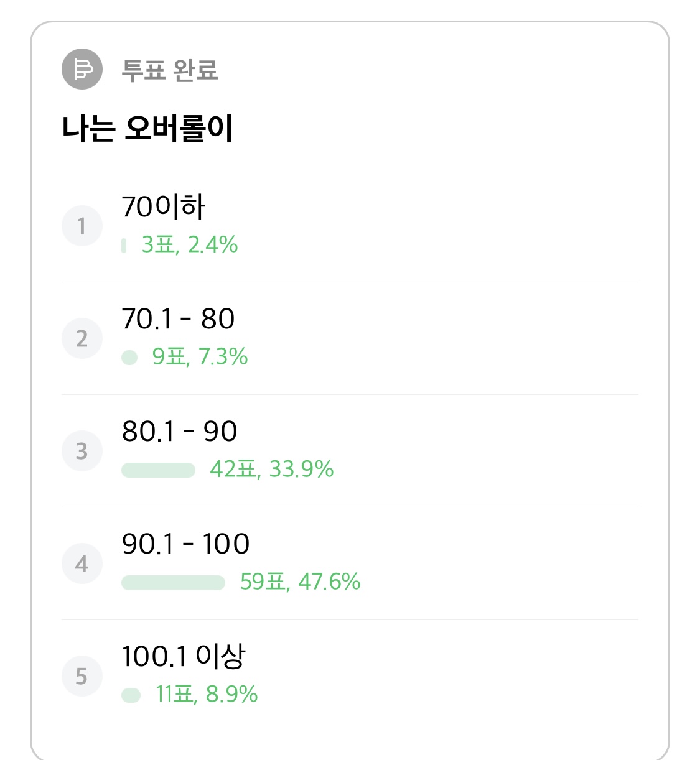Click the number 2 circle badge

point(82,338)
